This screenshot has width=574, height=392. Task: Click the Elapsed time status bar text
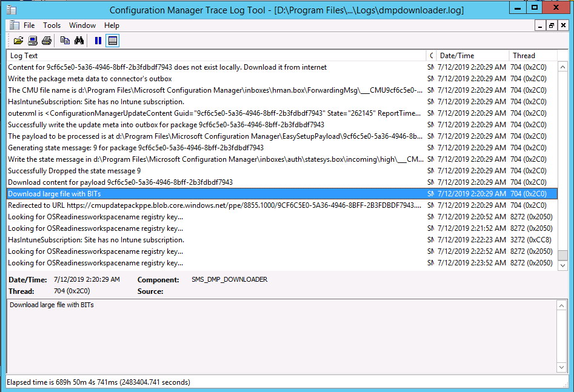[98, 382]
